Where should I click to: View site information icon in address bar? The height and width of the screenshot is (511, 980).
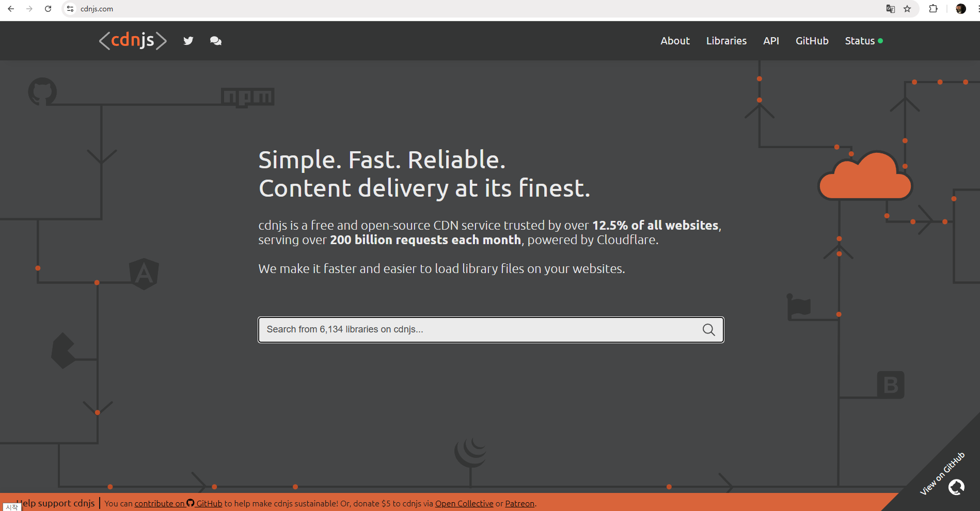(x=71, y=9)
